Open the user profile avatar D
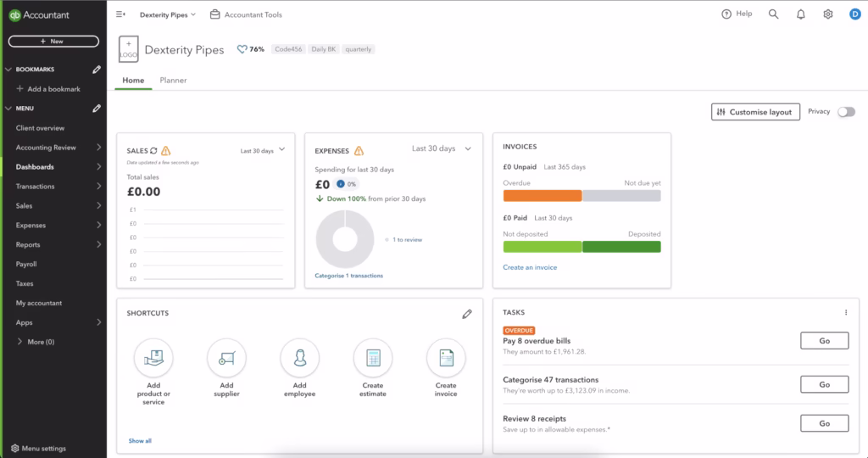 (854, 14)
